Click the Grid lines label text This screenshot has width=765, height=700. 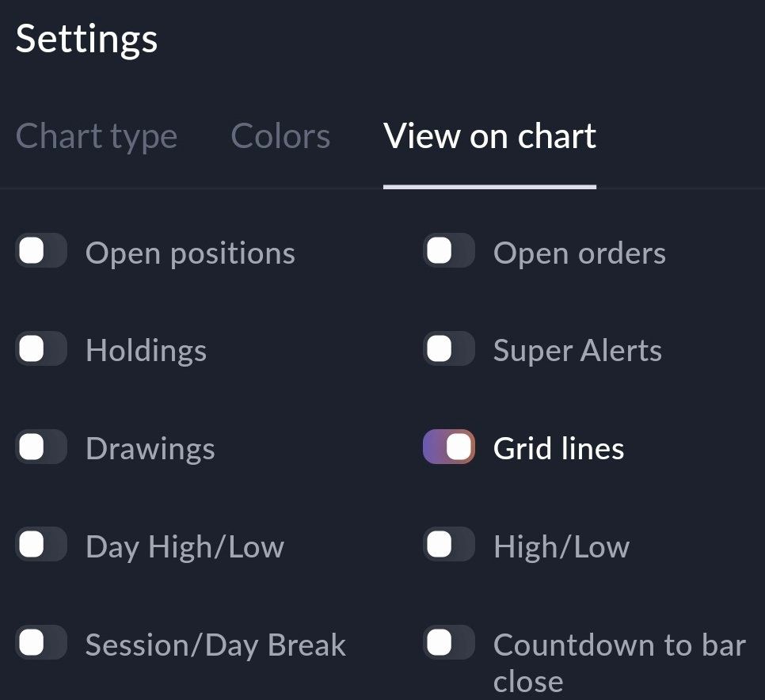pos(558,449)
